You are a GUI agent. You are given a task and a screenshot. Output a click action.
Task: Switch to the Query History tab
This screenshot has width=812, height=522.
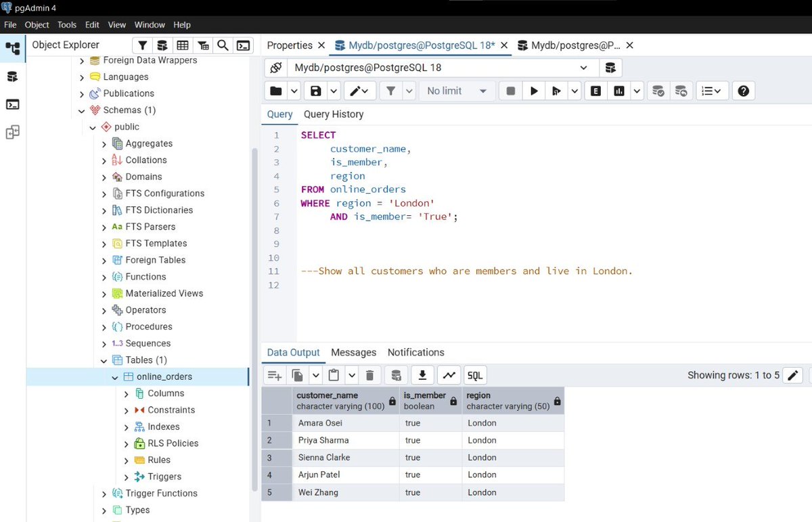[334, 114]
